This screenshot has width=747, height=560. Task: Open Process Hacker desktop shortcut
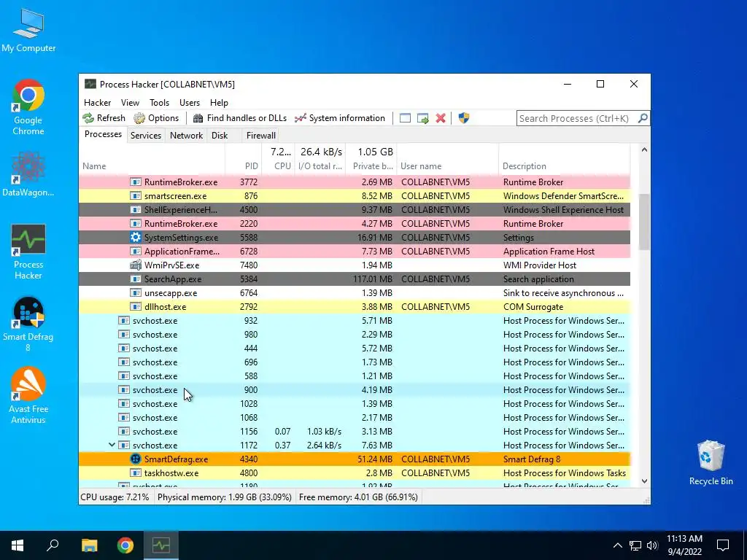(x=28, y=252)
